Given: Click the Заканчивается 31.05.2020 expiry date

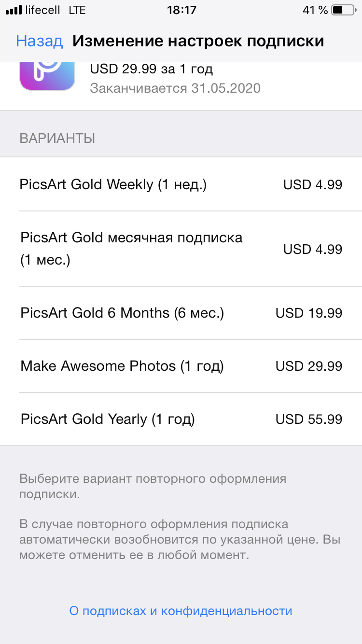Looking at the screenshot, I should point(175,88).
